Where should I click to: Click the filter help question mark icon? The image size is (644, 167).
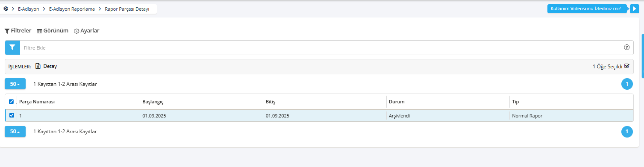(627, 47)
